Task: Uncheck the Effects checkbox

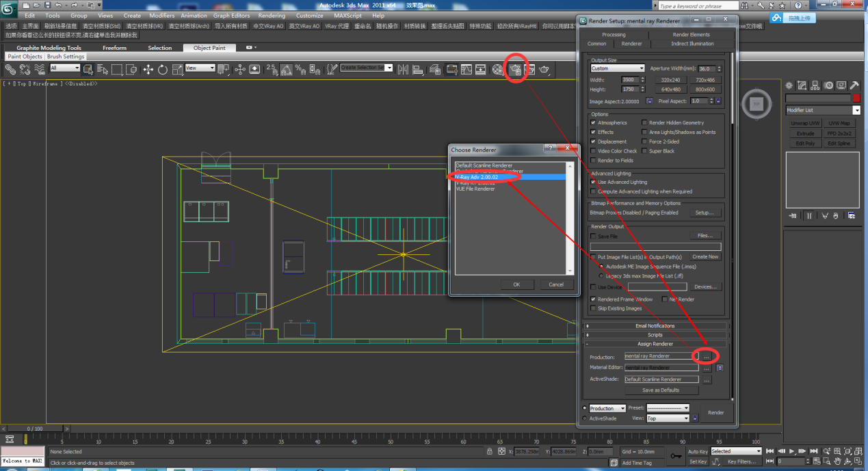Action: (592, 132)
